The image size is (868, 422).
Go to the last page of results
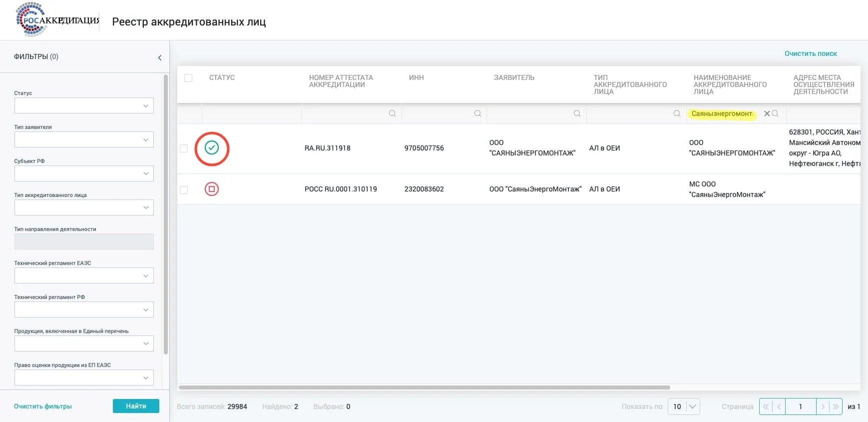[x=836, y=406]
